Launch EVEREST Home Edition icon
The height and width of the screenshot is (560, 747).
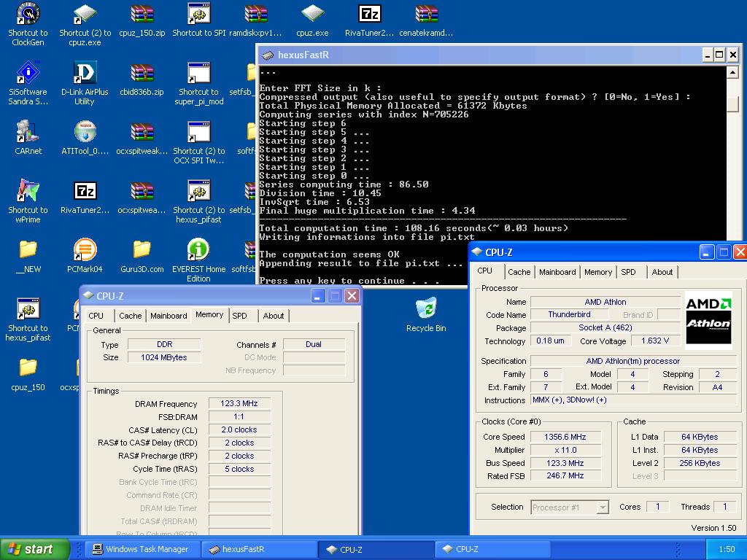coord(198,249)
